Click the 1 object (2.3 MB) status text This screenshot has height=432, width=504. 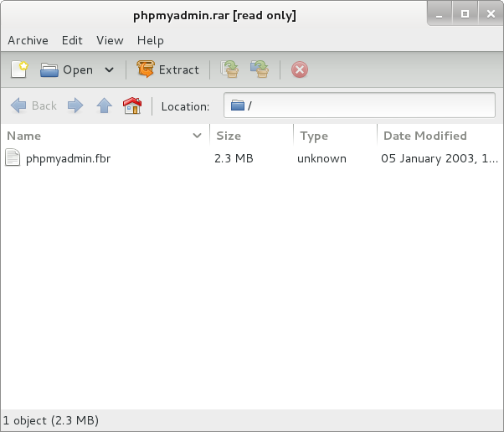coord(51,420)
